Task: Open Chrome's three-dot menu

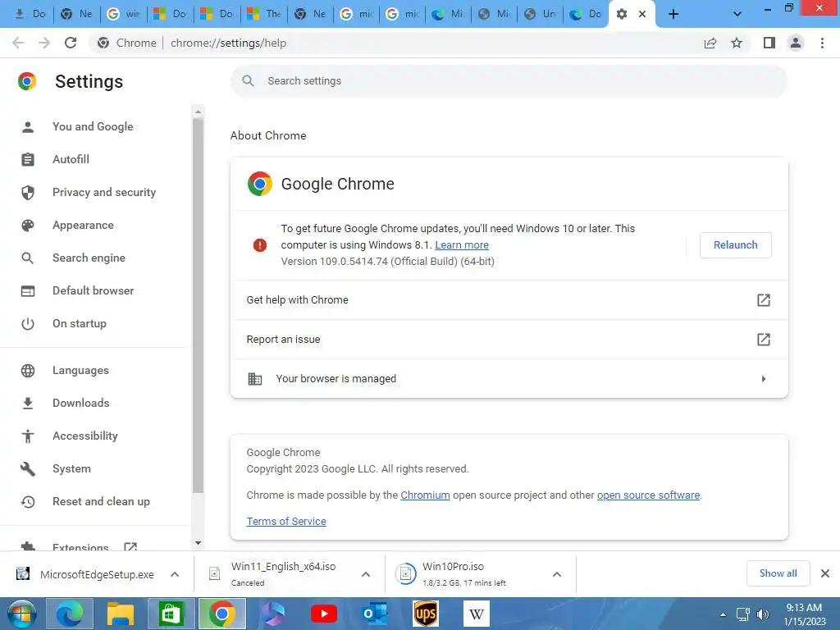Action: pos(822,43)
